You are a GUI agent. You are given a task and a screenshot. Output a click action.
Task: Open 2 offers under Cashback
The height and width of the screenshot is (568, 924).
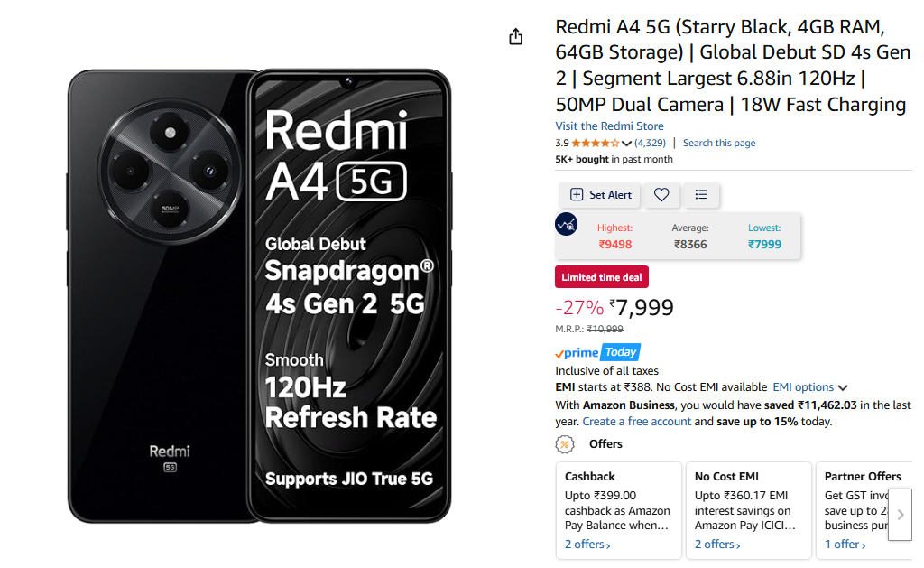point(587,545)
